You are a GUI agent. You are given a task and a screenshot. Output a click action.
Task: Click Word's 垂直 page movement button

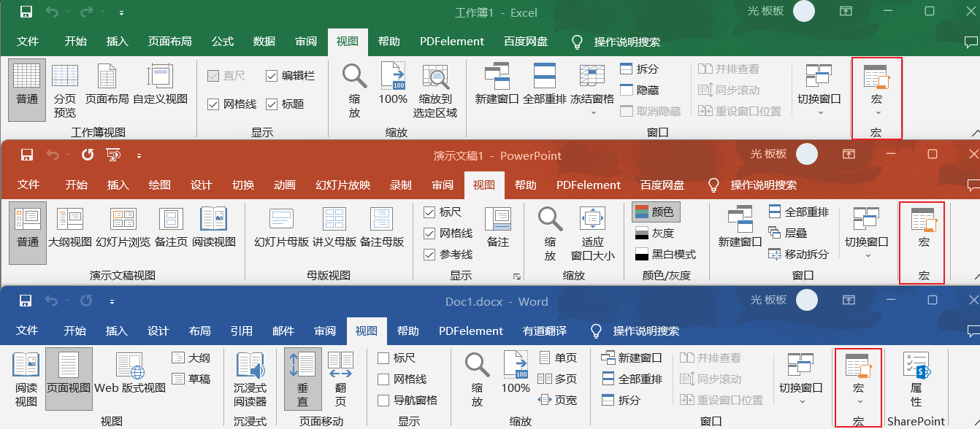pos(303,380)
